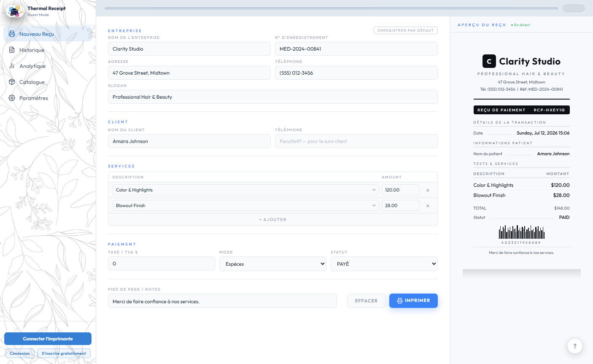The height and width of the screenshot is (364, 593).
Task: Click the box icon beside Catalogue
Action: pyautogui.click(x=12, y=82)
